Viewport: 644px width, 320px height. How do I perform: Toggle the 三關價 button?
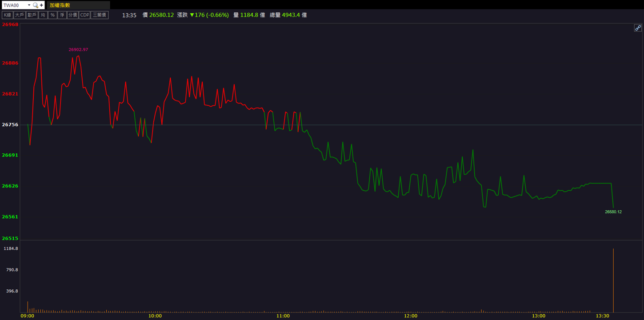pyautogui.click(x=100, y=15)
